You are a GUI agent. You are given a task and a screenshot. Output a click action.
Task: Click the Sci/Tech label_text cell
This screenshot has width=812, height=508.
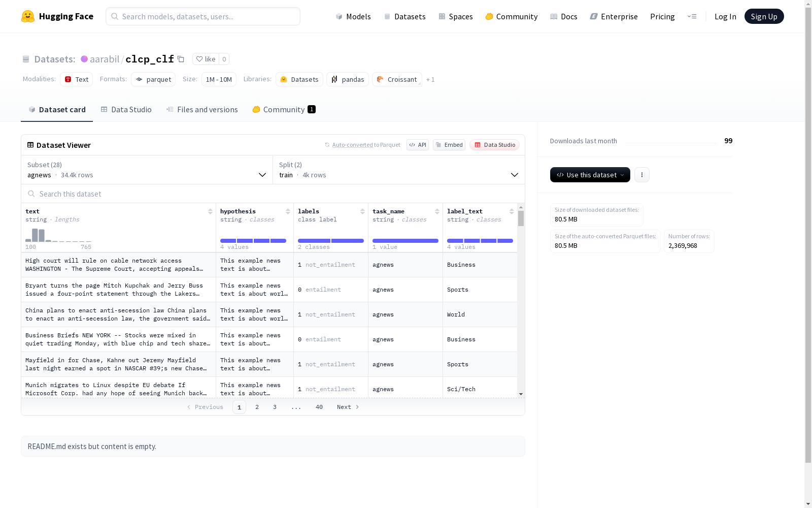coord(480,389)
